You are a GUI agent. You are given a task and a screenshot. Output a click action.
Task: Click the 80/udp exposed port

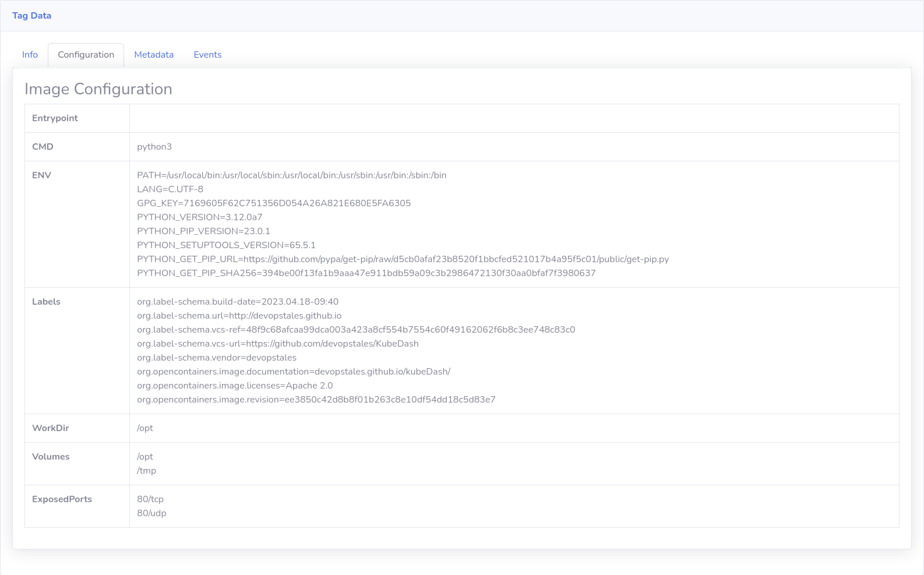[151, 513]
